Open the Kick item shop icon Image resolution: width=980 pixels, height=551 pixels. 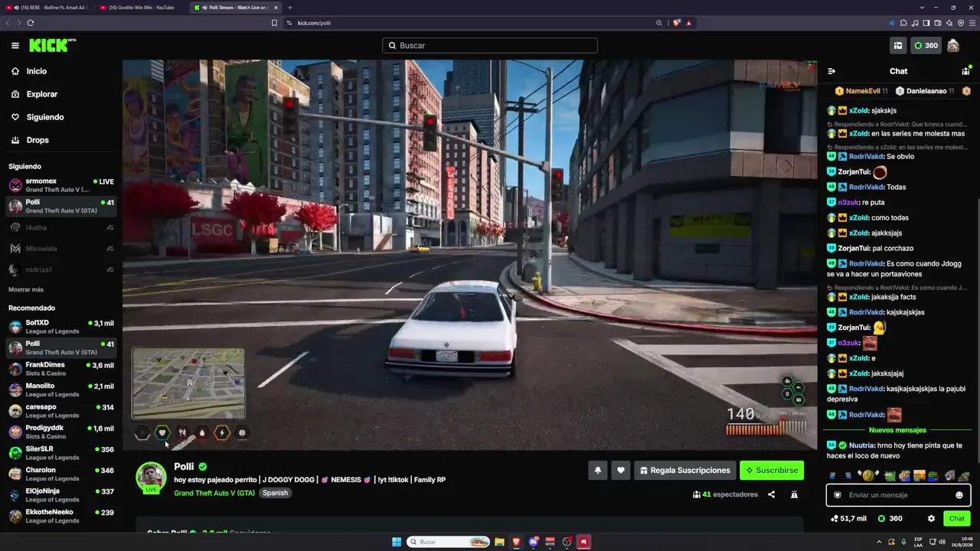coord(897,46)
